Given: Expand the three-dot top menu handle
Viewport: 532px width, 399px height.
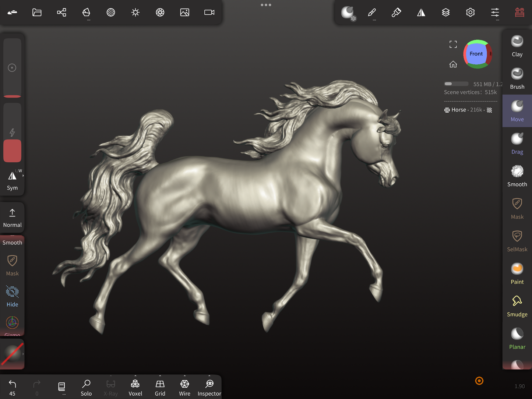Looking at the screenshot, I should tap(266, 5).
